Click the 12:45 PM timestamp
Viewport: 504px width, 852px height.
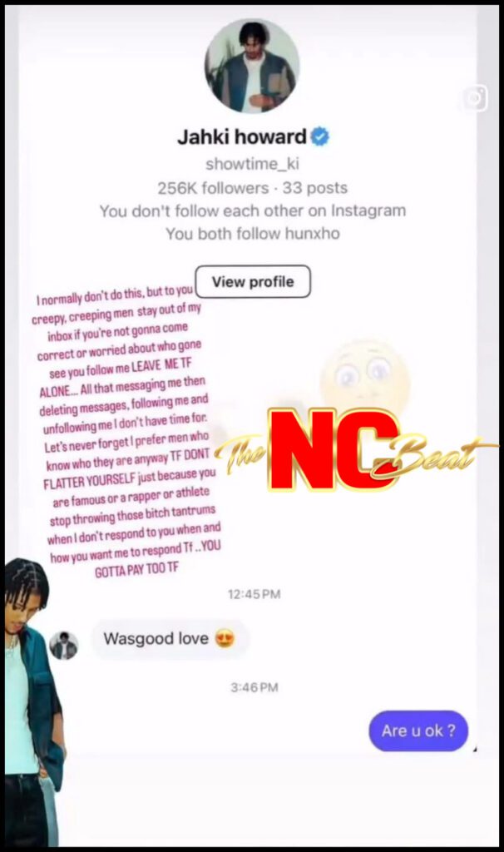coord(254,594)
